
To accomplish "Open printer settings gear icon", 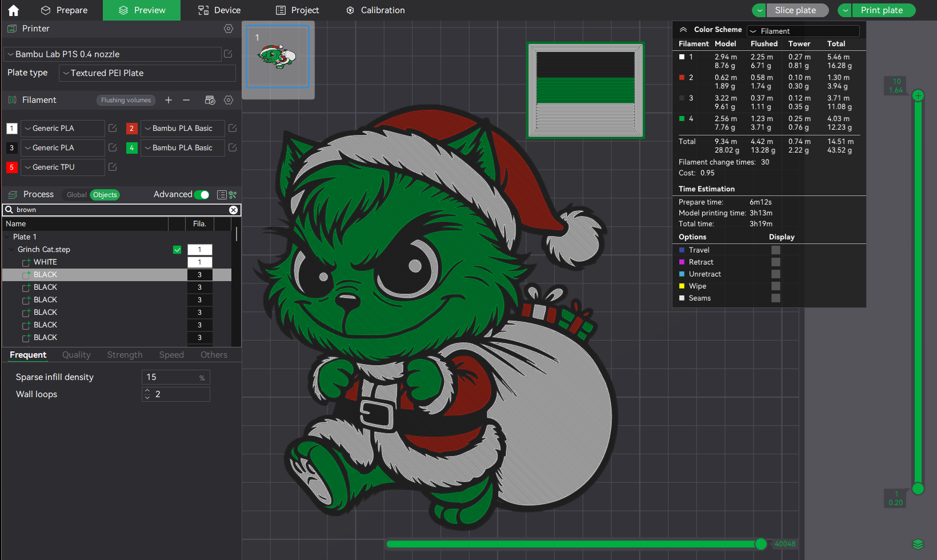I will click(229, 29).
